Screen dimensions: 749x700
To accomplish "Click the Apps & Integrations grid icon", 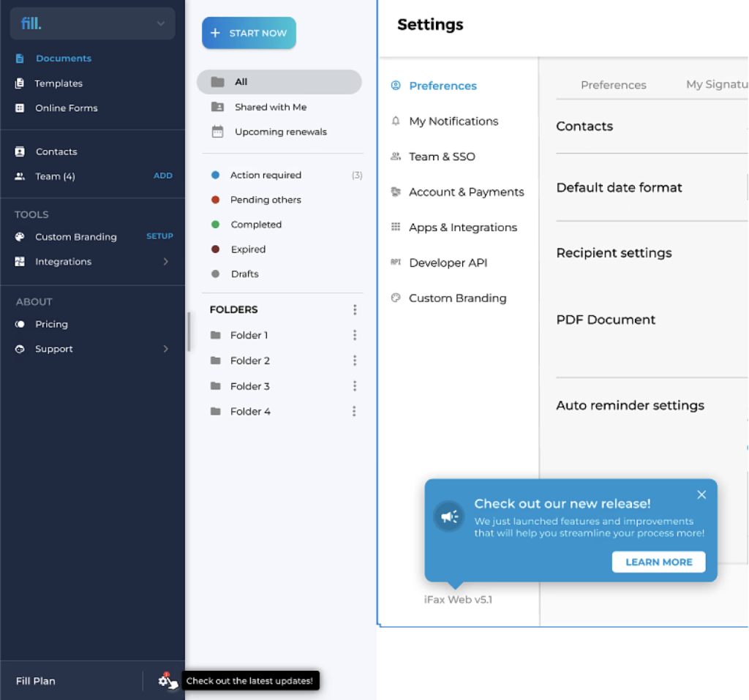I will [x=396, y=227].
